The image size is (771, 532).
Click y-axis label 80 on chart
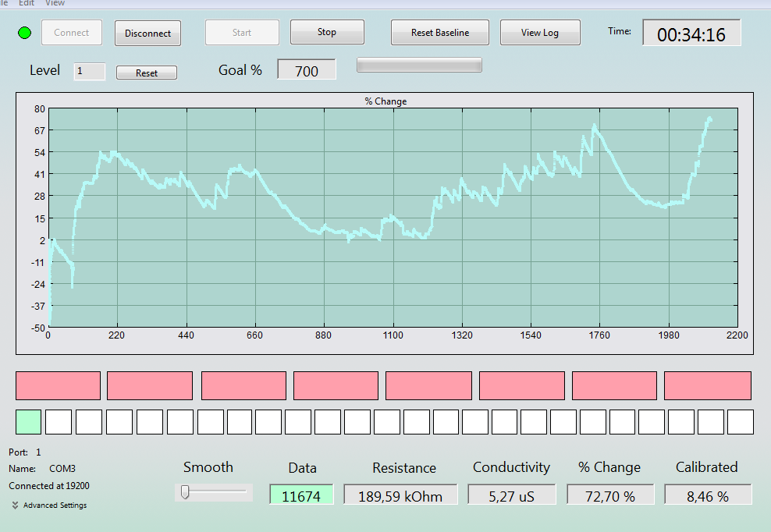[x=39, y=109]
